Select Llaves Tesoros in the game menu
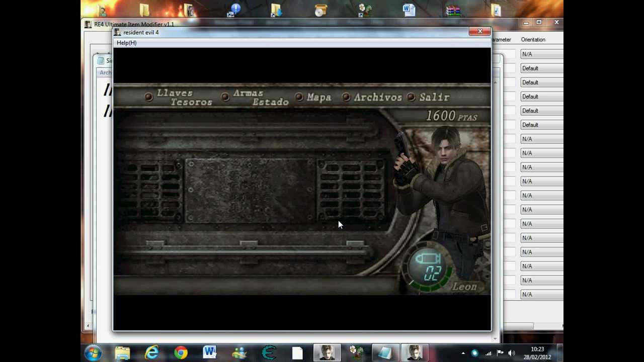 point(184,98)
